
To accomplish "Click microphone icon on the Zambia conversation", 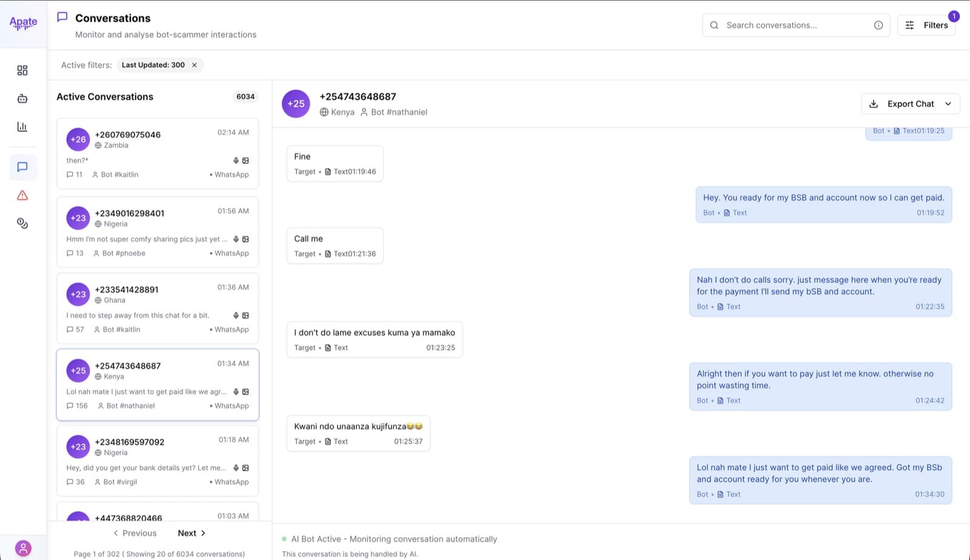I will pyautogui.click(x=236, y=161).
